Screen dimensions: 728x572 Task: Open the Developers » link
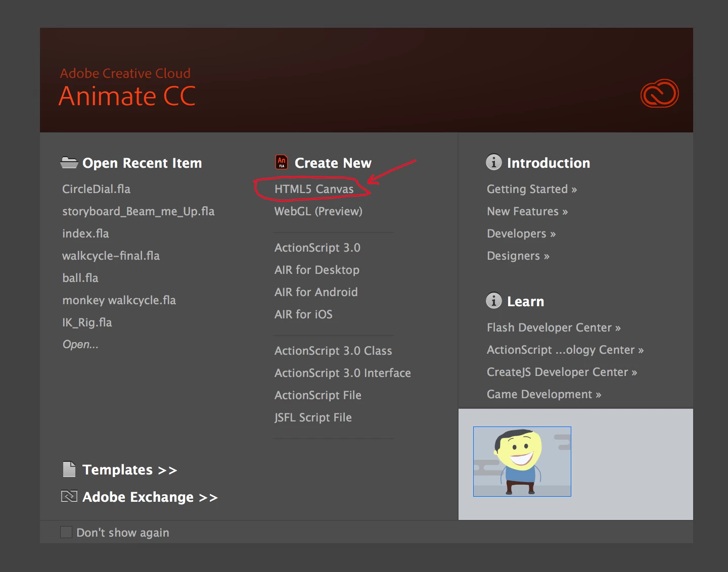(x=521, y=233)
